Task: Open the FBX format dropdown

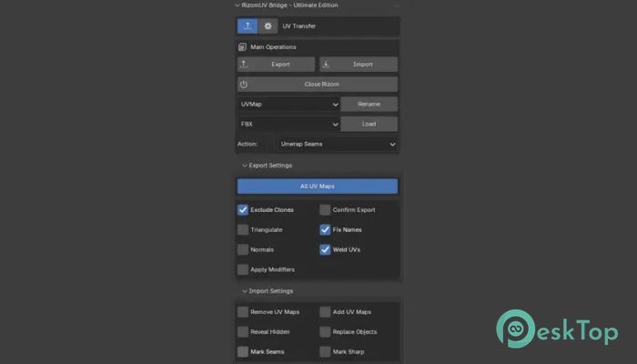Action: [288, 124]
